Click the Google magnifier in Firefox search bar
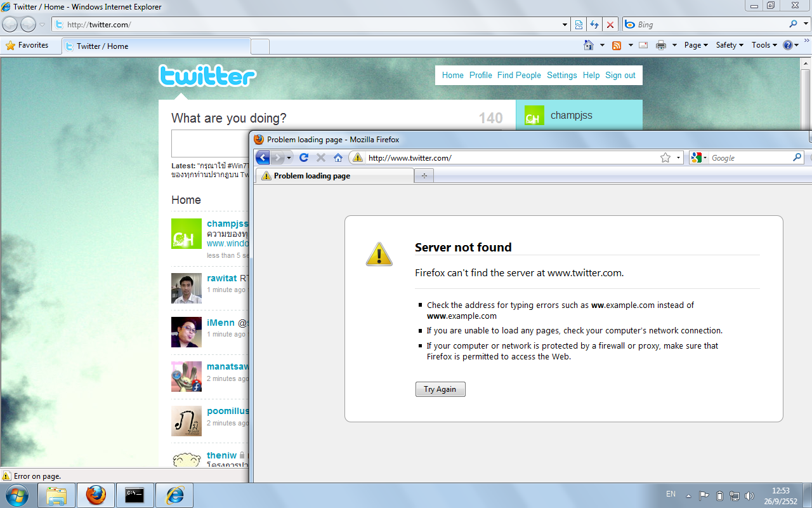Image resolution: width=812 pixels, height=508 pixels. (797, 157)
